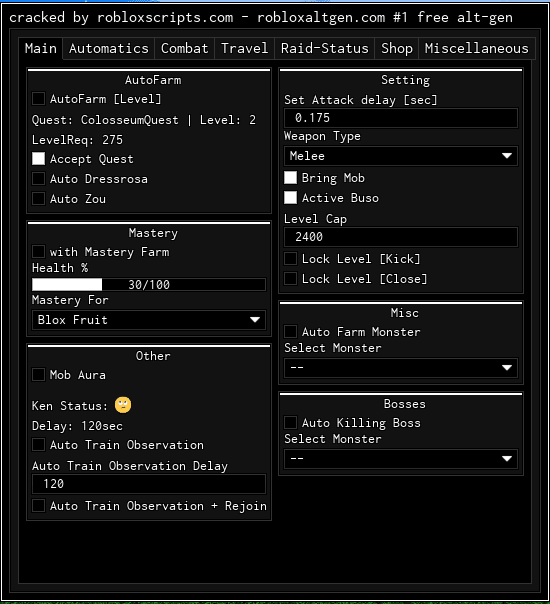Disable the Active Buso checkbox
The width and height of the screenshot is (550, 604).
[290, 198]
